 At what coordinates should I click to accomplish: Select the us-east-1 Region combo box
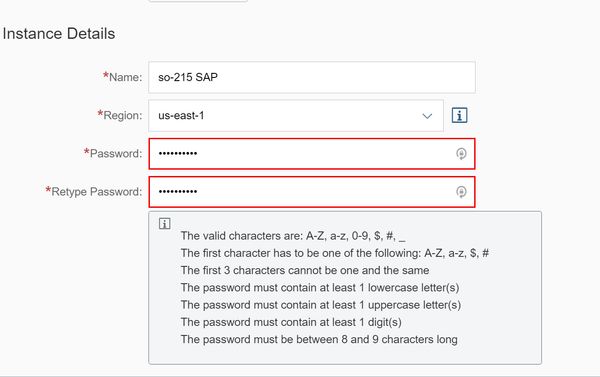[296, 116]
